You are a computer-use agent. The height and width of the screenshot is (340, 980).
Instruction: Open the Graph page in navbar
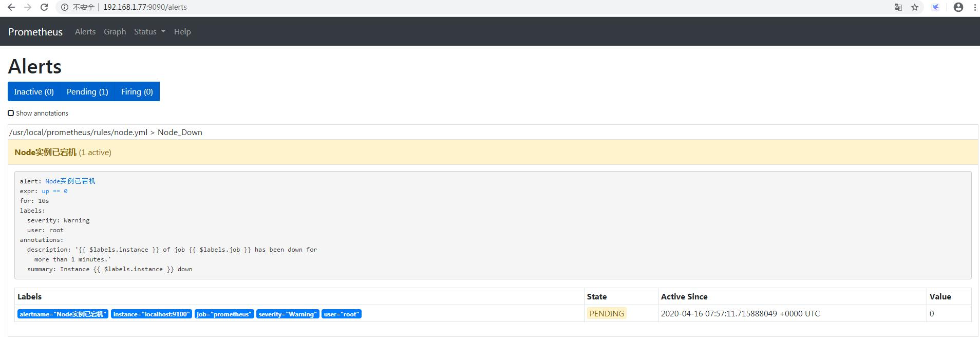tap(115, 31)
